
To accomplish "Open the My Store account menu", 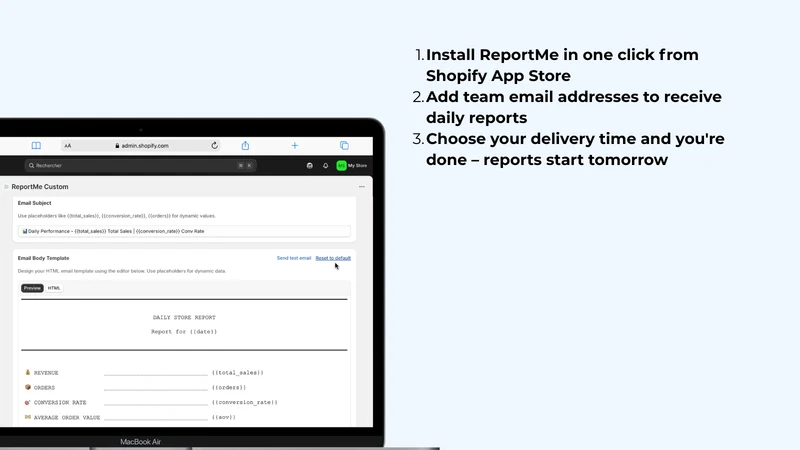I will (352, 165).
